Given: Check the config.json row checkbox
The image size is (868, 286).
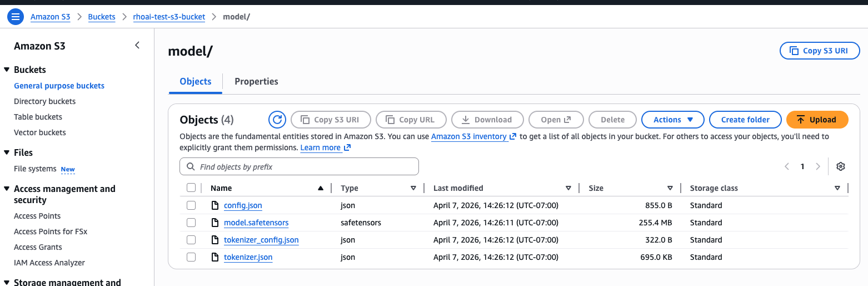Looking at the screenshot, I should pyautogui.click(x=191, y=205).
